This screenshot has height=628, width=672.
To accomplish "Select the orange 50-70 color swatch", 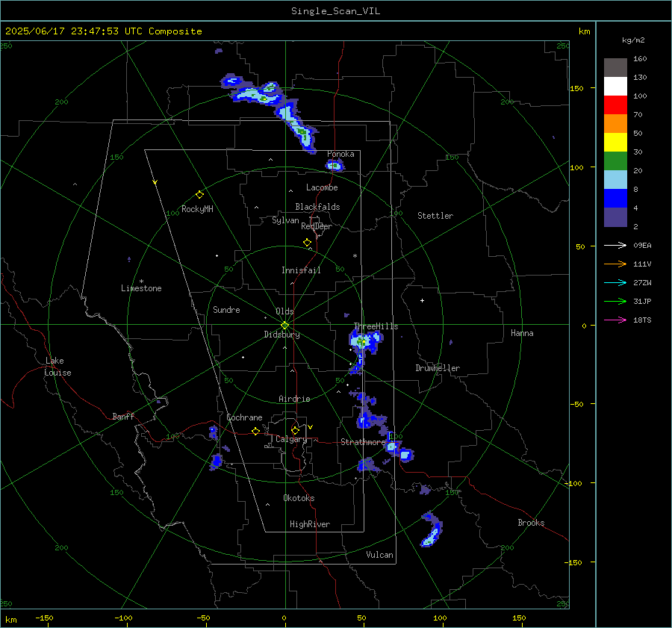I will 615,124.
